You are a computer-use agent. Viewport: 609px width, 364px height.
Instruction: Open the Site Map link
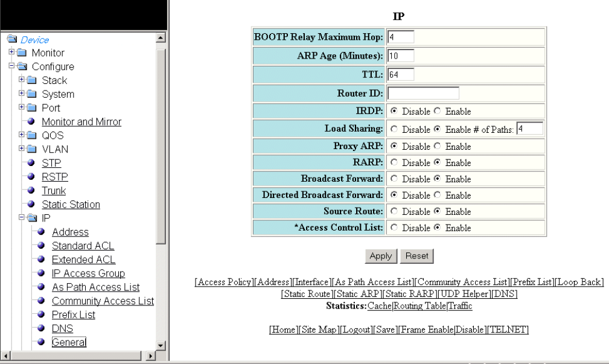(319, 330)
